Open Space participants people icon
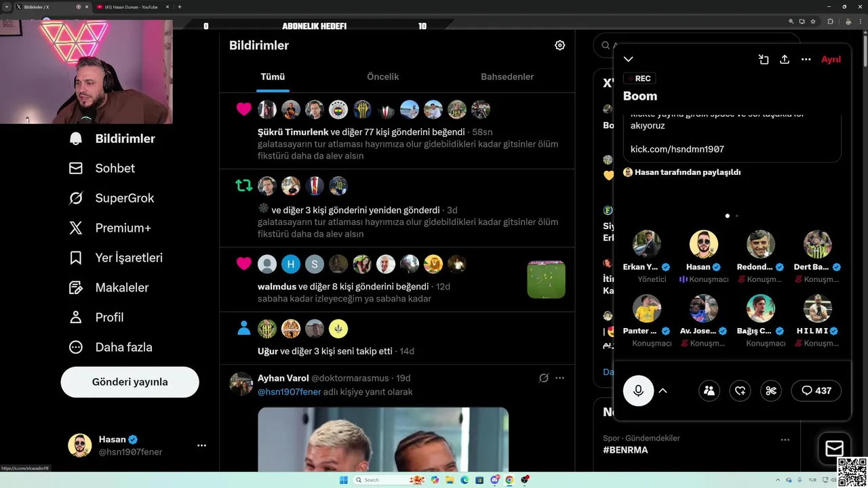The width and height of the screenshot is (868, 488). point(709,390)
